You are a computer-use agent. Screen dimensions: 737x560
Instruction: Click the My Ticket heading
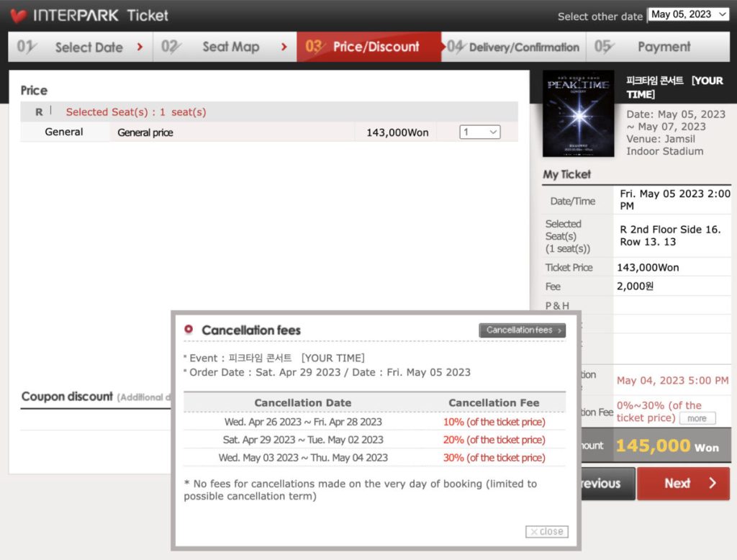click(x=567, y=174)
